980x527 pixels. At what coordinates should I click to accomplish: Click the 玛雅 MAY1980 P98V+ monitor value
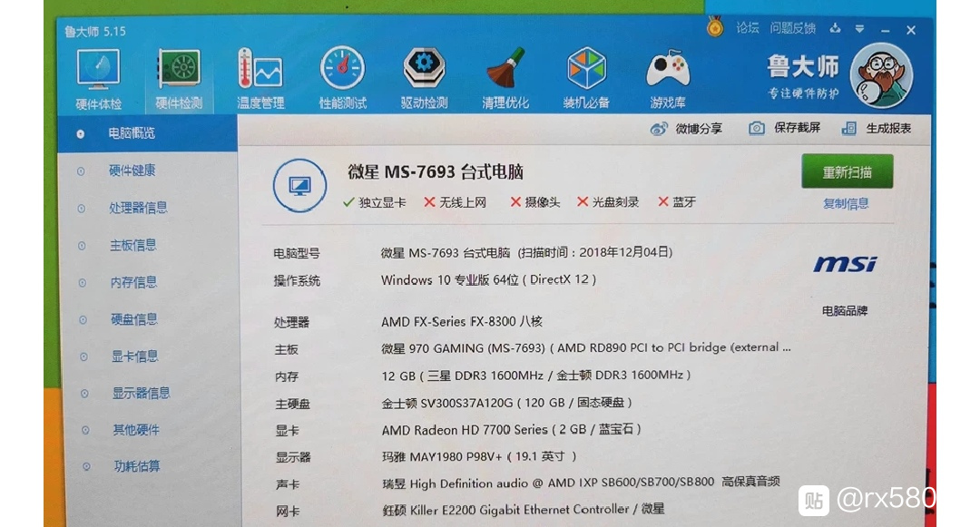[479, 456]
